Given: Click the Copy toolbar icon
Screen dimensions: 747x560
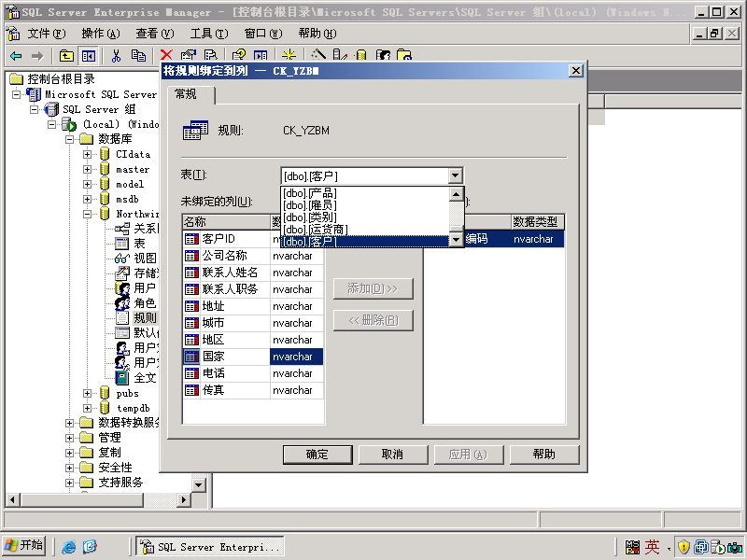Looking at the screenshot, I should pyautogui.click(x=138, y=56).
